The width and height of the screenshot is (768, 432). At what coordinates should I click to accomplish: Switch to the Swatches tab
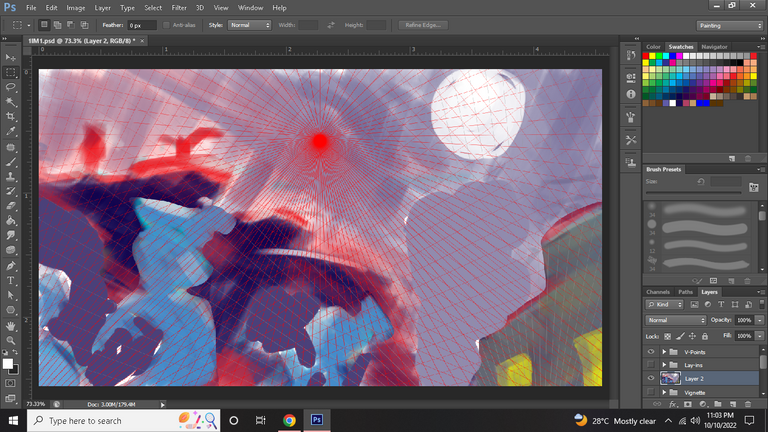tap(681, 47)
